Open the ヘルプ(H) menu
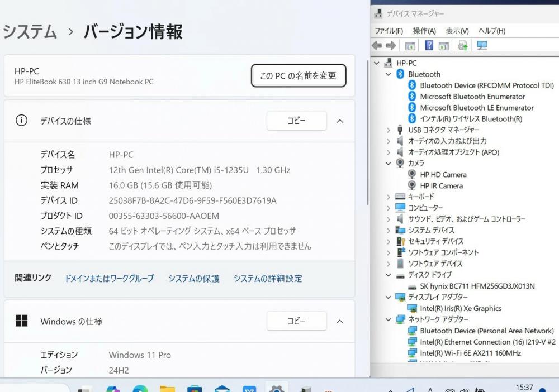 (491, 31)
